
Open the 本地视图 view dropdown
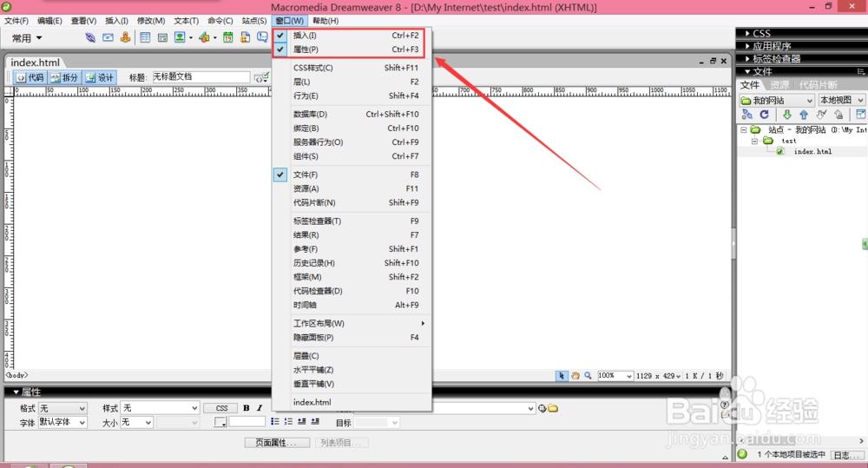(x=841, y=100)
